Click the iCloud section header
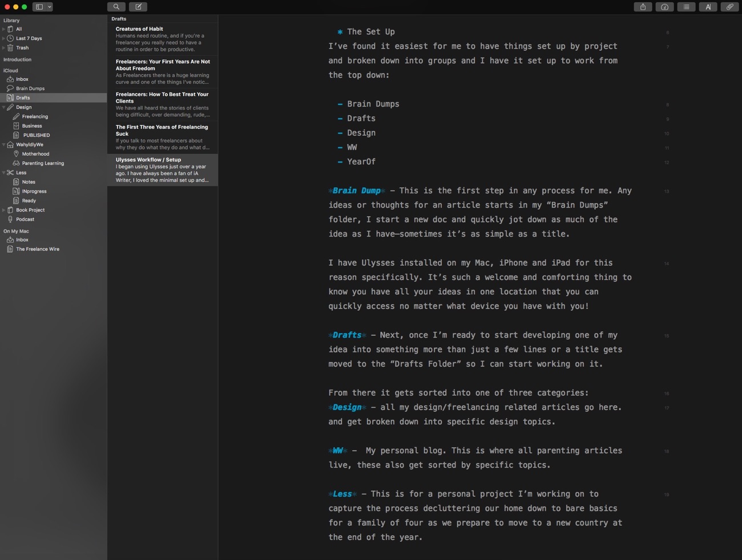This screenshot has width=742, height=560. click(x=11, y=71)
